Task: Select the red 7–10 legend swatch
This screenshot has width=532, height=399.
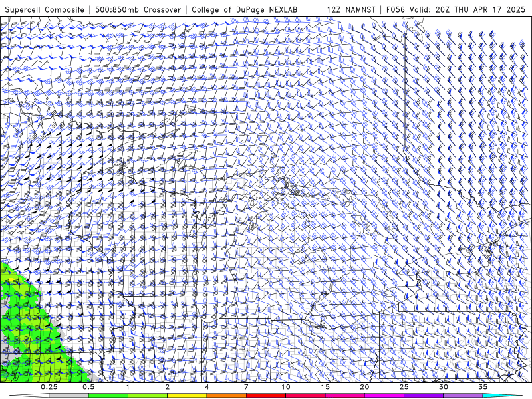Action: click(x=265, y=396)
